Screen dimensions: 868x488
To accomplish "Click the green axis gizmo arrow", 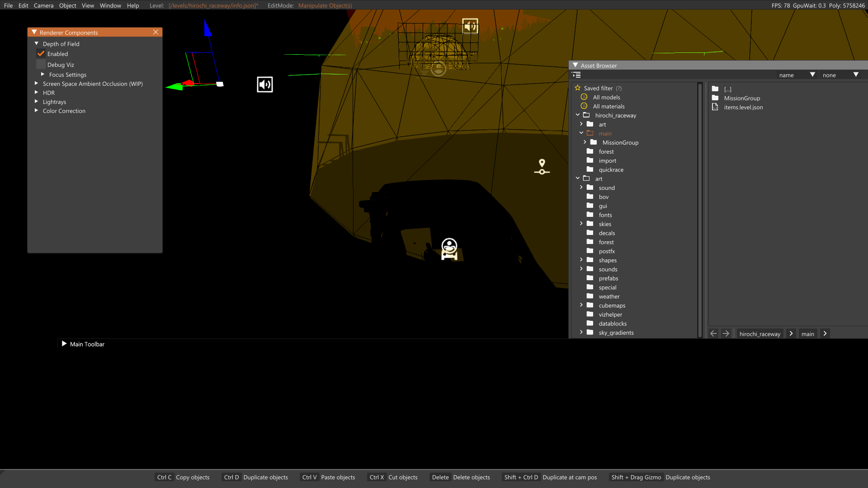I will tap(175, 86).
